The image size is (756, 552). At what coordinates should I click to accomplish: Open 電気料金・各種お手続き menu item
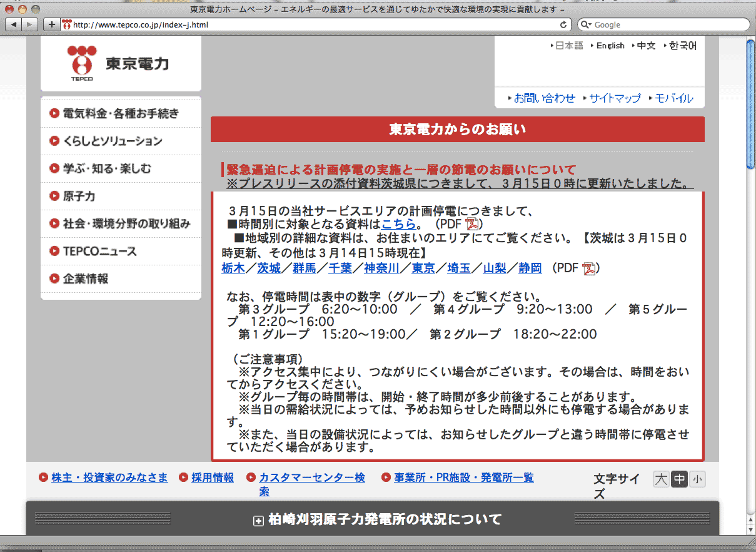tap(121, 113)
